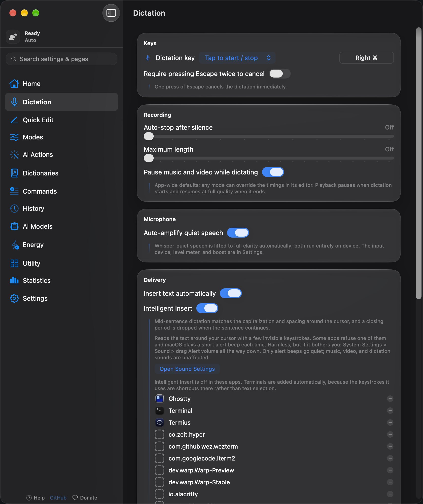Click the Settings gear icon
Viewport: 423px width, 504px height.
point(14,298)
